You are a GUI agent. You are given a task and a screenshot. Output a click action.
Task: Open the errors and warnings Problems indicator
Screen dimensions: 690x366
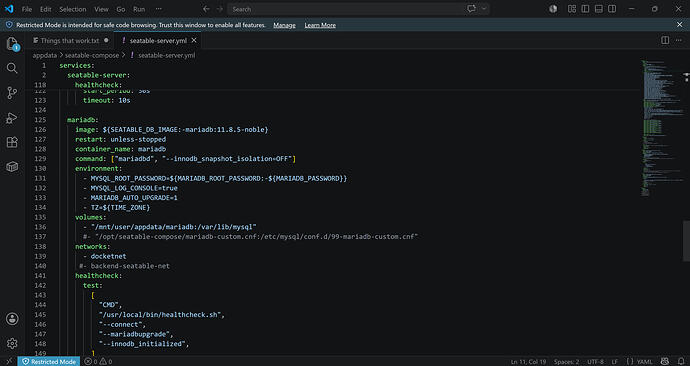point(98,362)
